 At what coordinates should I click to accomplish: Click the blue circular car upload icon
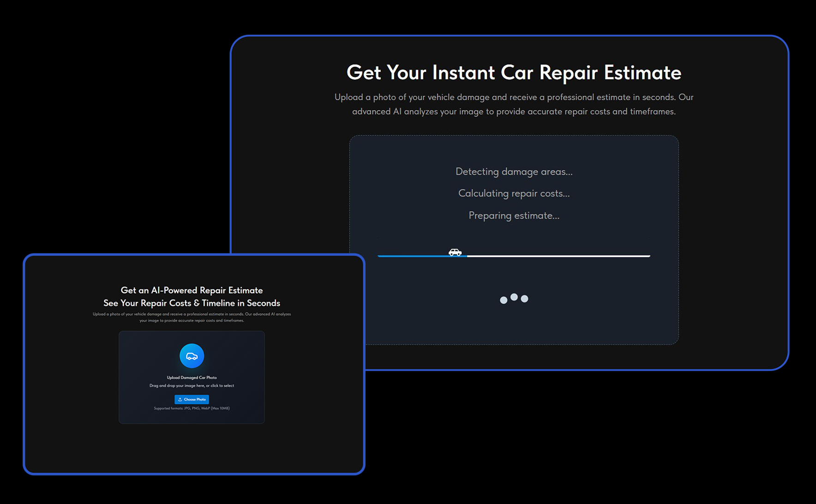(192, 356)
